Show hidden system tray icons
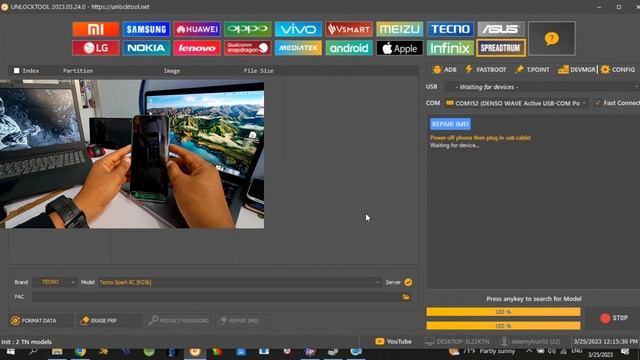Viewport: 640px width, 360px height. (x=529, y=352)
